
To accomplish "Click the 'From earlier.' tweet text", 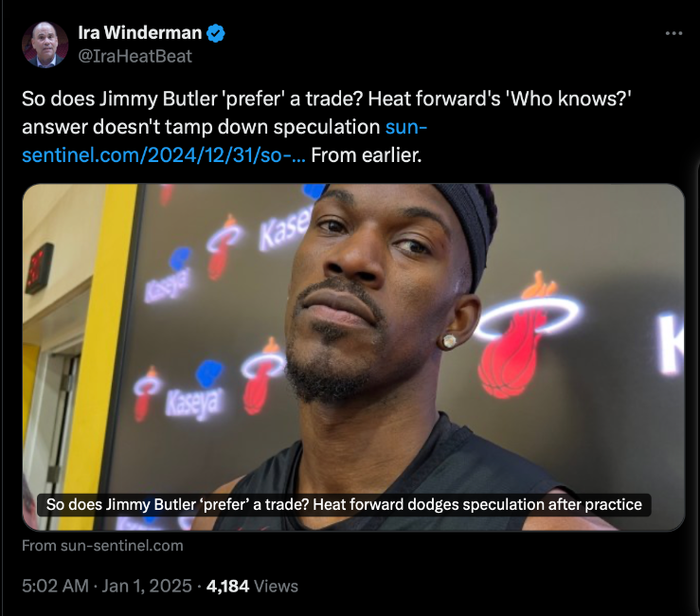I will (x=366, y=155).
